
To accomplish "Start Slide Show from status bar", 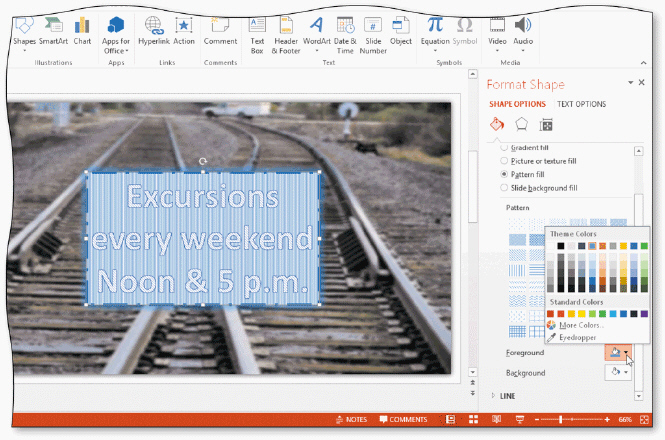I will (x=520, y=419).
